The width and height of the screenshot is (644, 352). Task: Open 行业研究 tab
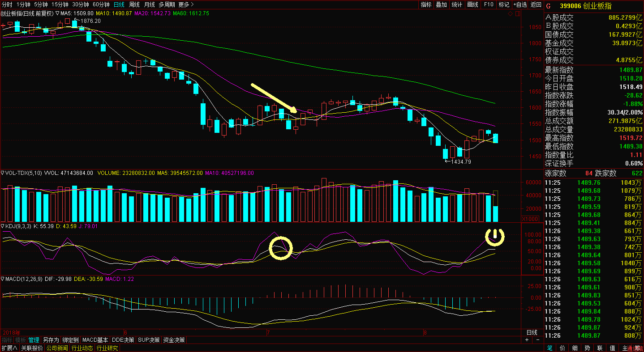(107, 348)
